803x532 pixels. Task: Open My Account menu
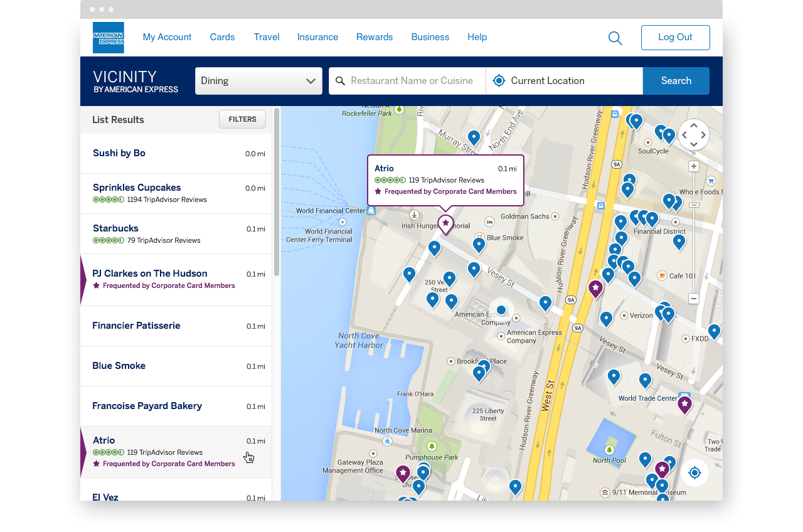(x=167, y=37)
